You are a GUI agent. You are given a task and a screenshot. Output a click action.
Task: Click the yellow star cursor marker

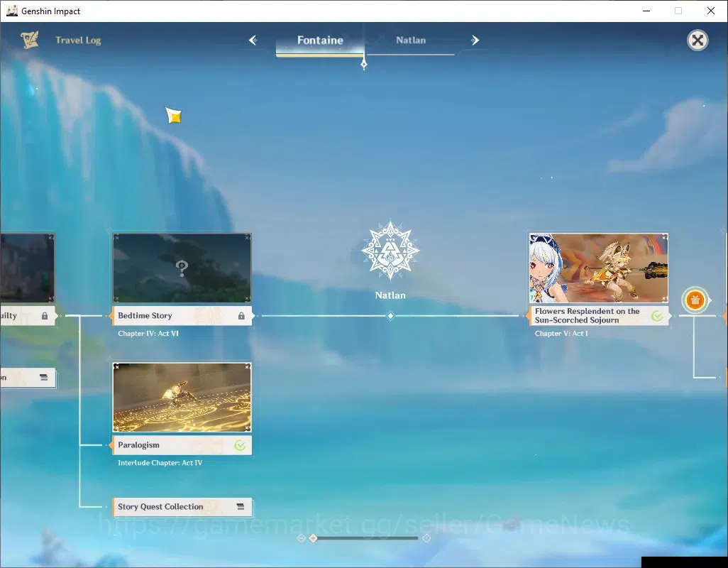pyautogui.click(x=174, y=116)
